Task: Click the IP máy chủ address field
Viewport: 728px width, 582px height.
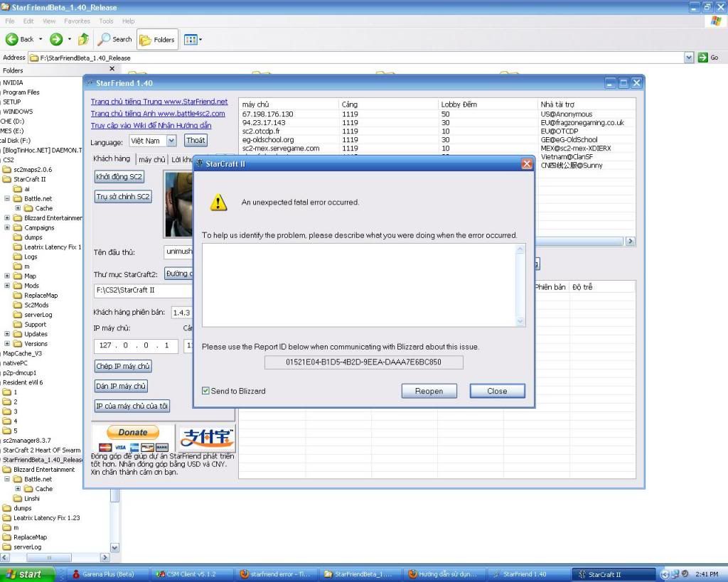Action: point(136,345)
